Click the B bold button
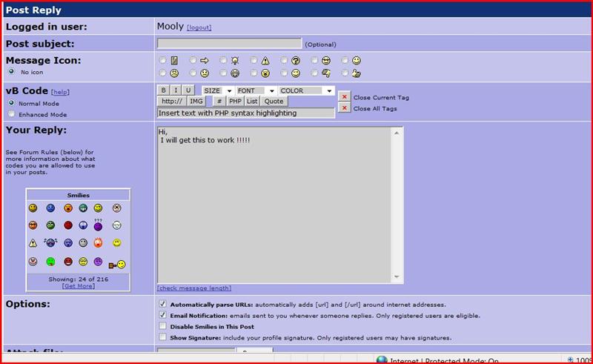 pyautogui.click(x=163, y=90)
